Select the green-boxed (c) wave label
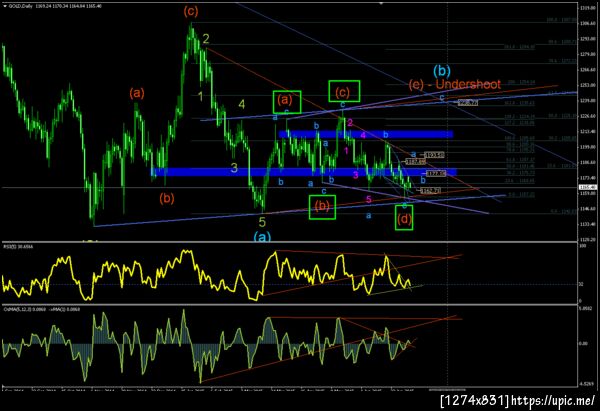The width and height of the screenshot is (600, 411). click(344, 91)
